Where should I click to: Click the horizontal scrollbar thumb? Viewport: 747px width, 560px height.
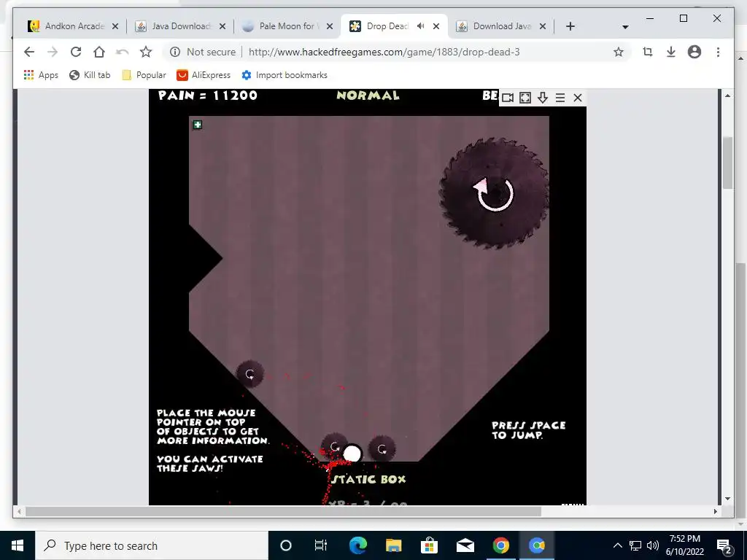(x=283, y=511)
